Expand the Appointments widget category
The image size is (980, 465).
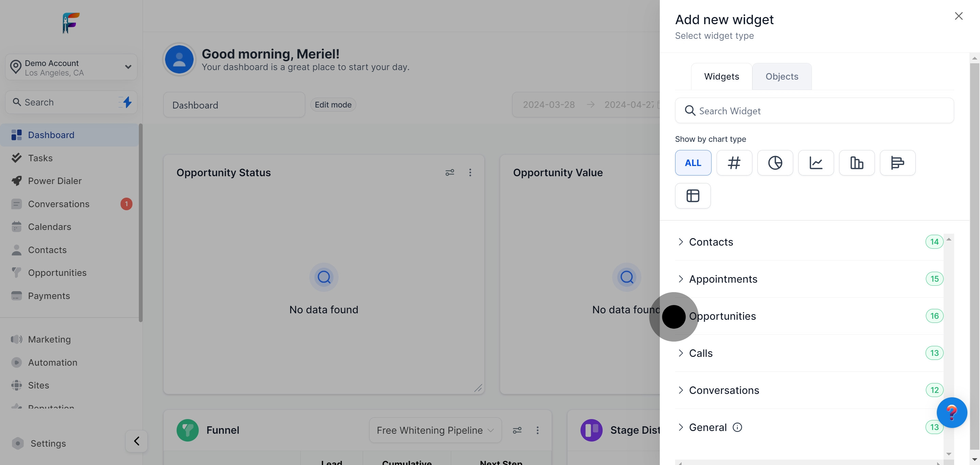tap(723, 279)
